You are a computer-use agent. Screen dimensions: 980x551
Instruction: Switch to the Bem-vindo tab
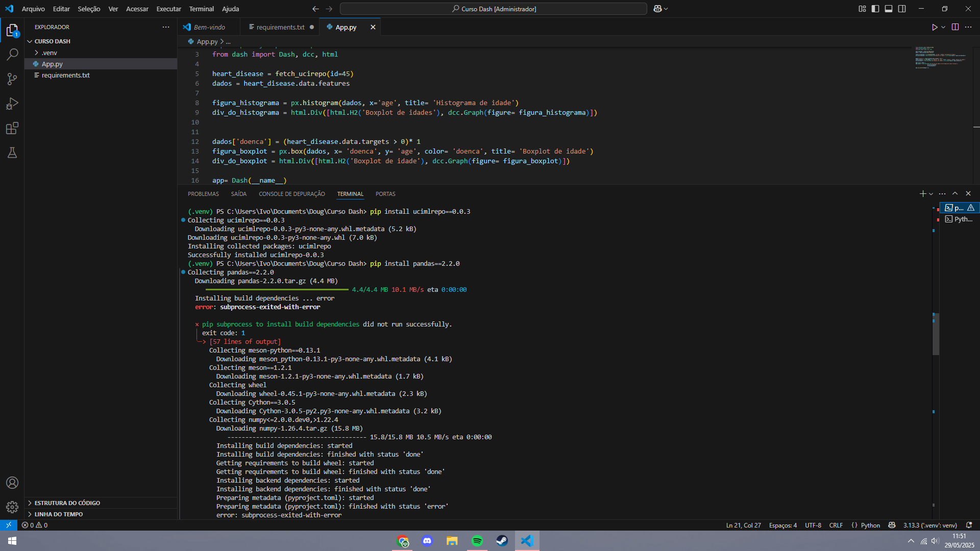tap(209, 27)
